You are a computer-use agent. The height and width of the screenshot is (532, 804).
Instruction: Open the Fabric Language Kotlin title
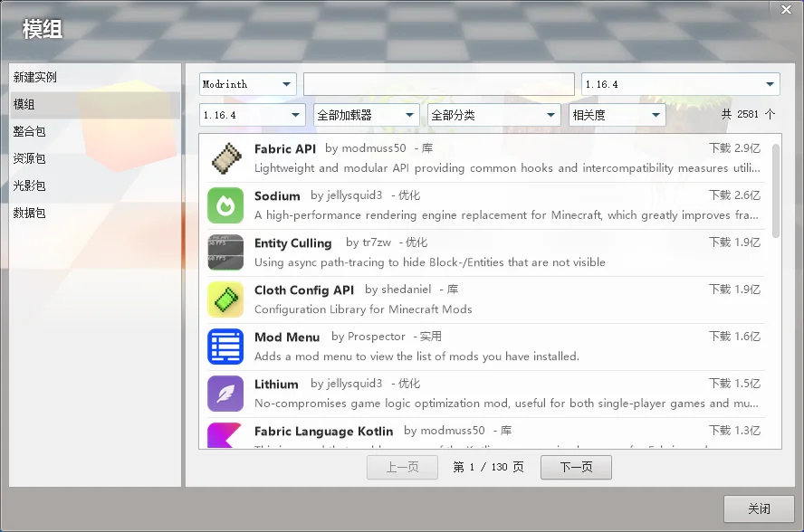(x=323, y=432)
